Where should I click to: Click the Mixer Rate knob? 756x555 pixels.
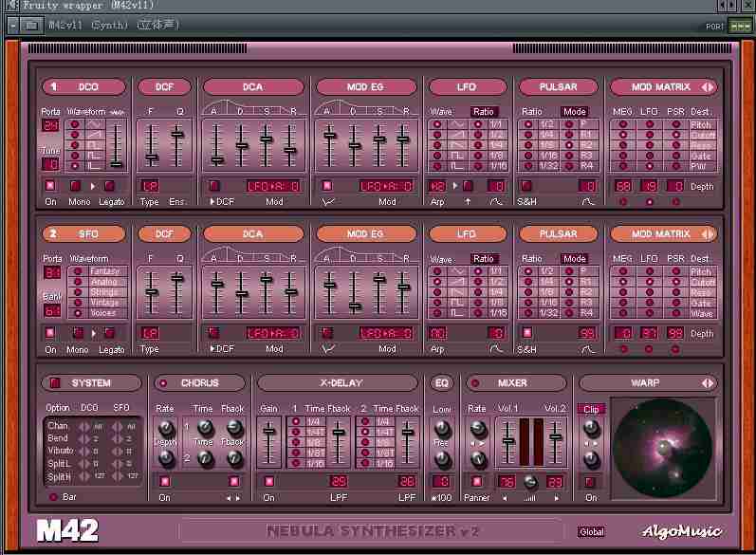[478, 427]
